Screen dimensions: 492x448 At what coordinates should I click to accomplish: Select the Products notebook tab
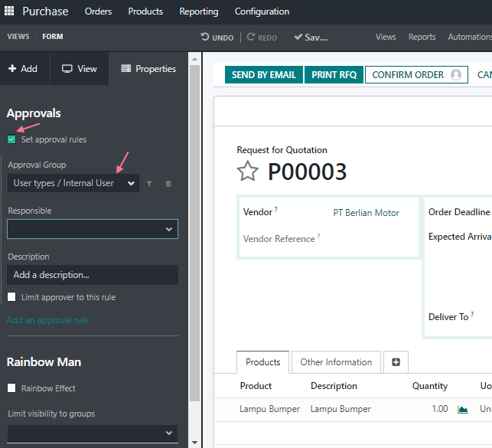263,362
